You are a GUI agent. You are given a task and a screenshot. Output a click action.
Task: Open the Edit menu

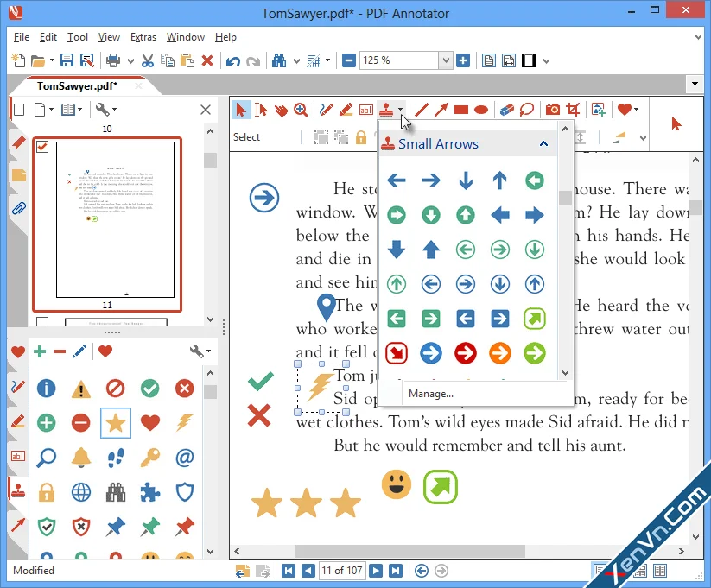pos(48,37)
